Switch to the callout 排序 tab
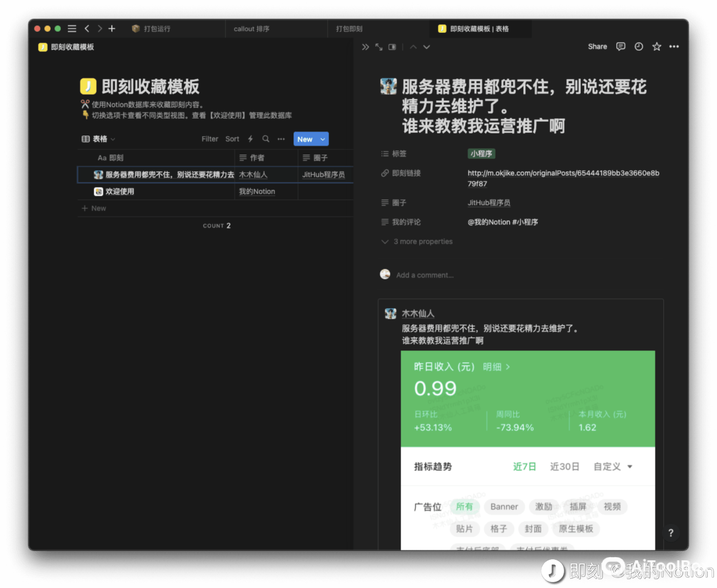This screenshot has width=717, height=588. click(x=251, y=29)
